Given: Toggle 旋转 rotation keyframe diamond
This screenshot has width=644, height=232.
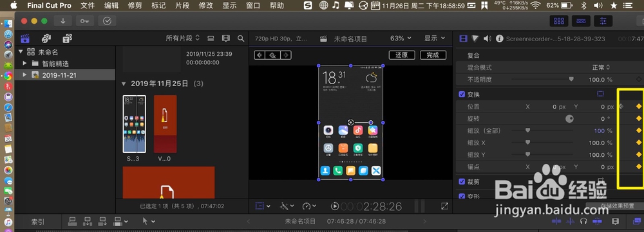Looking at the screenshot, I should coord(639,118).
